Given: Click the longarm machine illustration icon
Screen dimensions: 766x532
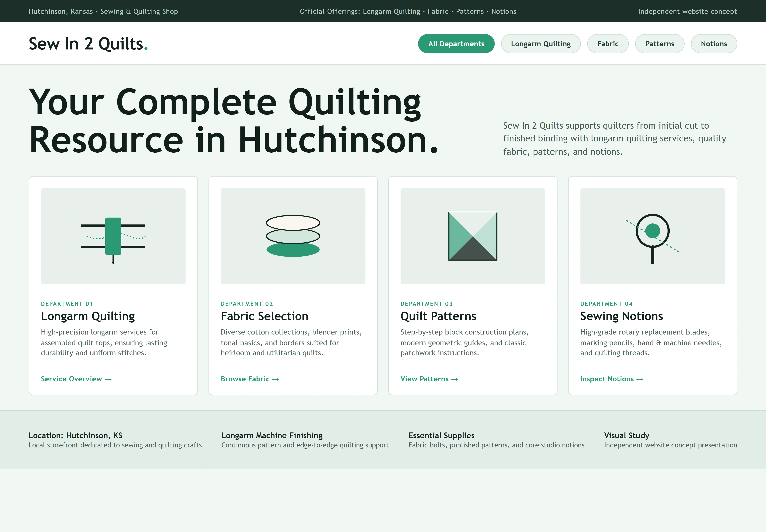Looking at the screenshot, I should click(113, 240).
